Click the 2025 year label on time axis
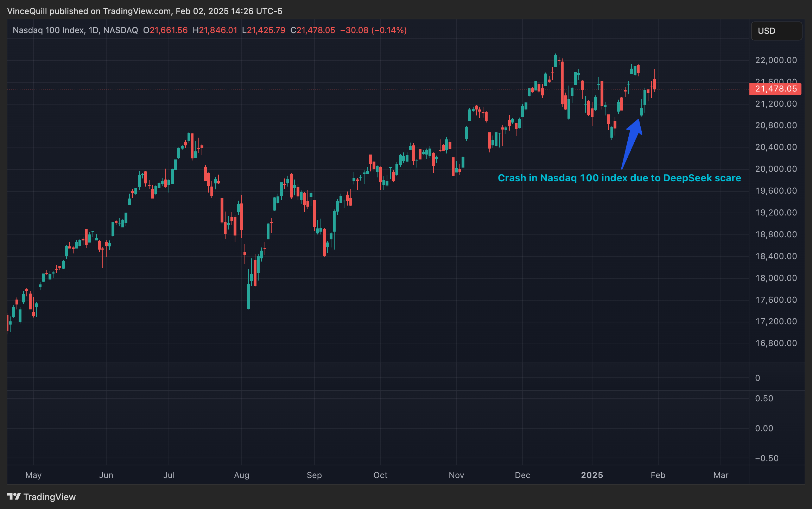812x509 pixels. [x=592, y=475]
